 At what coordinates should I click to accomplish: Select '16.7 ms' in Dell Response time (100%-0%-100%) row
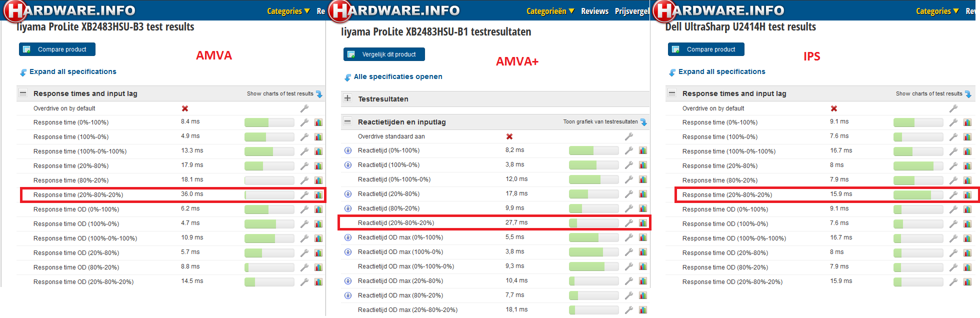tap(841, 150)
